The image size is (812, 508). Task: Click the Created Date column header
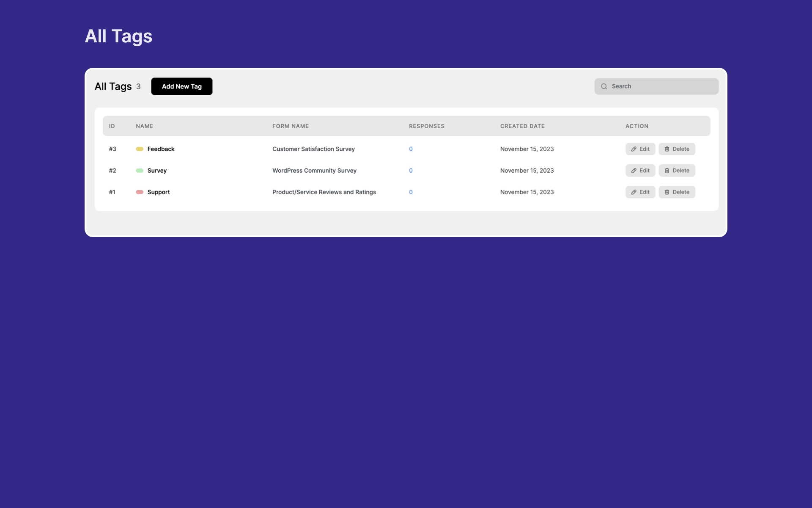click(522, 126)
